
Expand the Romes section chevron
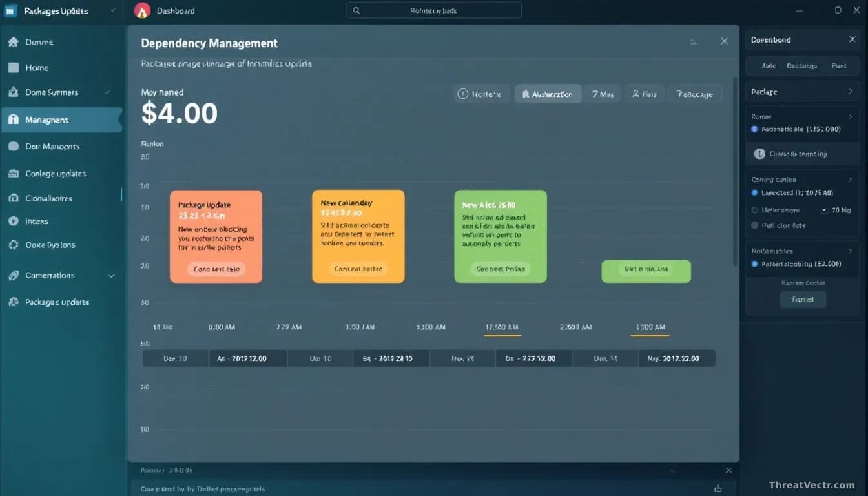(x=851, y=117)
